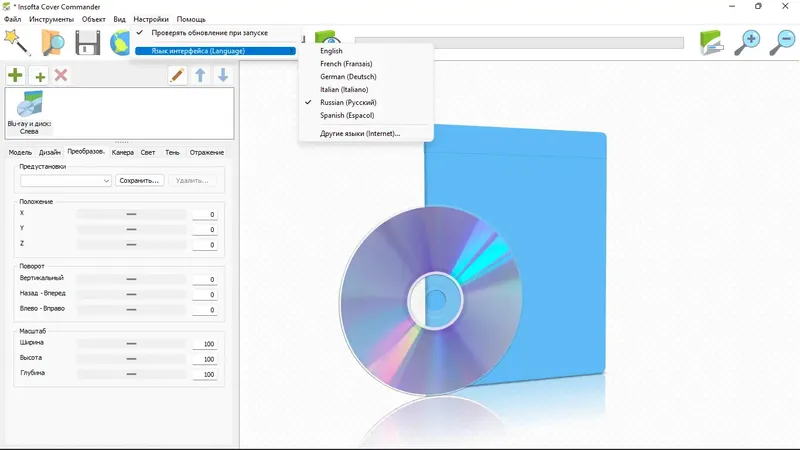The width and height of the screenshot is (800, 450).
Task: Edit object with the pencil icon
Action: coord(177,76)
